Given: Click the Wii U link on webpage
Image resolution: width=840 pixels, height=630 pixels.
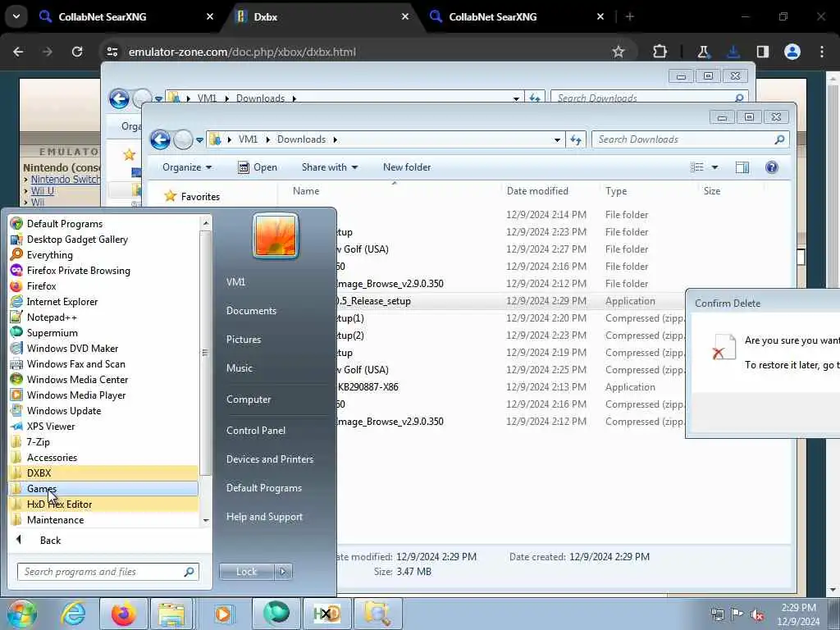Looking at the screenshot, I should tap(43, 191).
